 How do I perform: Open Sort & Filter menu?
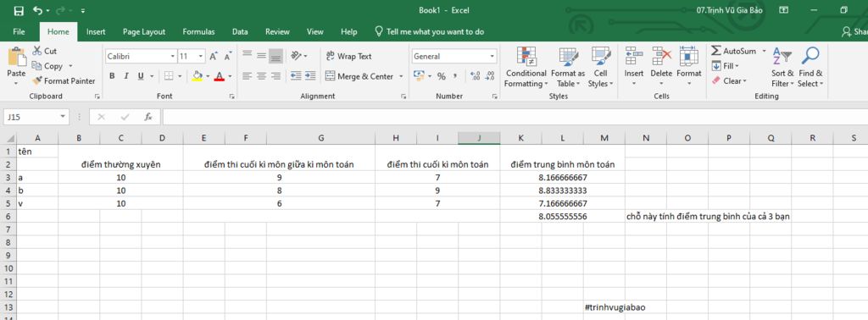coord(782,68)
